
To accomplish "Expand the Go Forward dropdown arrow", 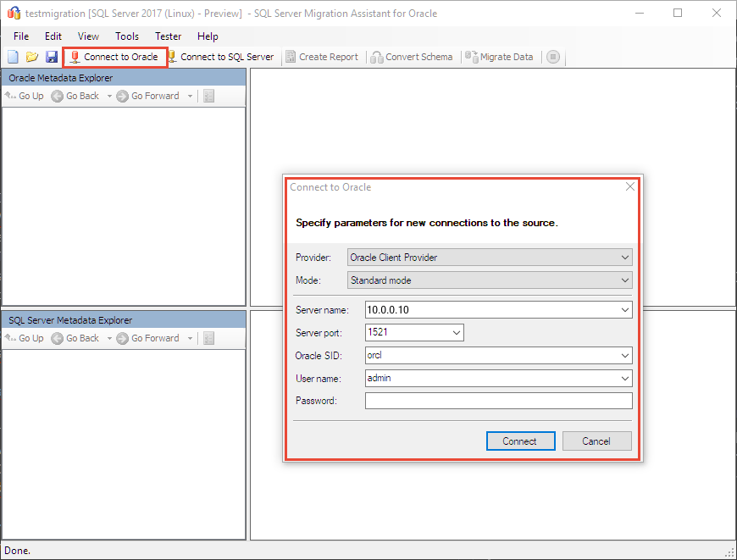I will click(188, 95).
